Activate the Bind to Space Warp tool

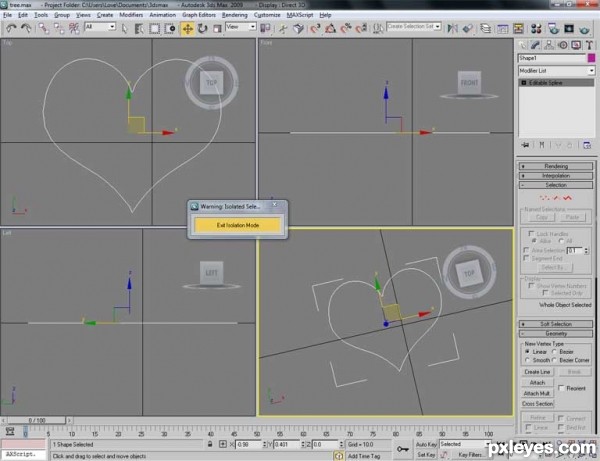(x=74, y=28)
